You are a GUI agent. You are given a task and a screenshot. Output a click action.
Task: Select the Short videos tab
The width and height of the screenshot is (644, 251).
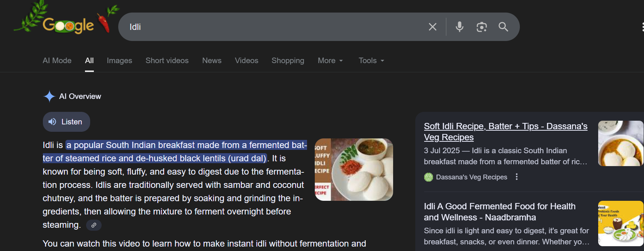167,61
